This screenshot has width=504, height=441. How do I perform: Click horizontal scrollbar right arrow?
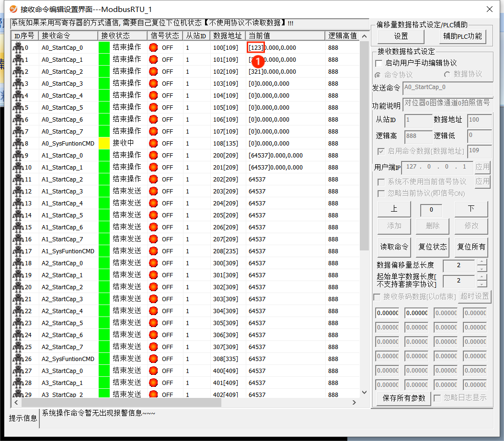[354, 403]
